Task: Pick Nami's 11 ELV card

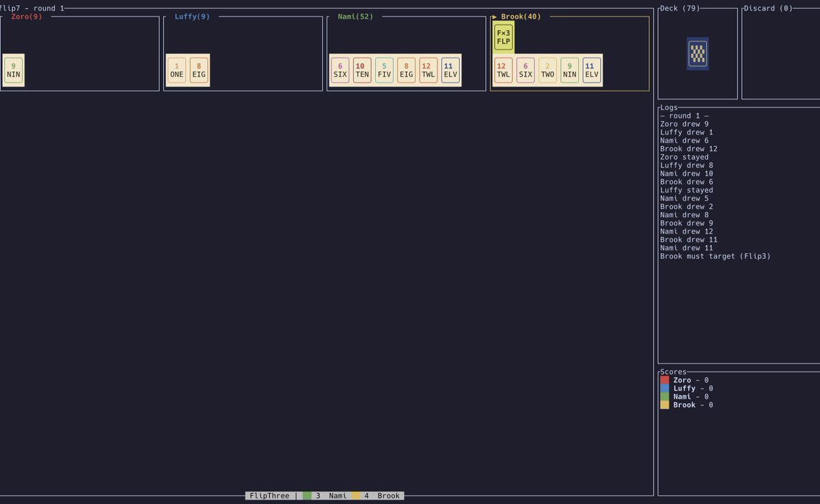Action: click(x=451, y=70)
